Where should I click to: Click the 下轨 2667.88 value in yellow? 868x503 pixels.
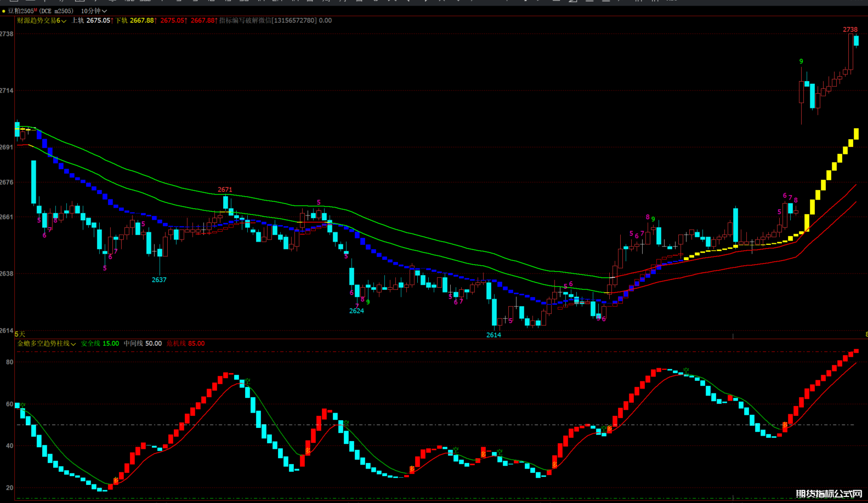pos(135,21)
